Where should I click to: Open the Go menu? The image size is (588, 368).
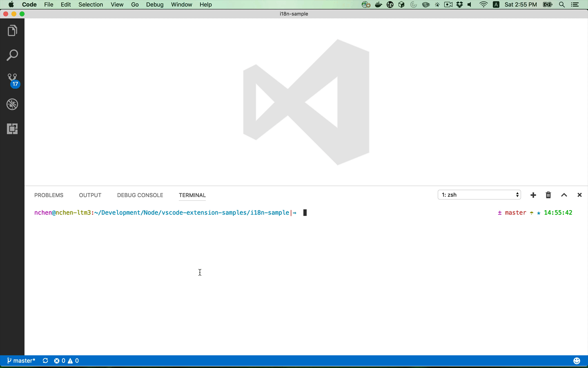[135, 4]
